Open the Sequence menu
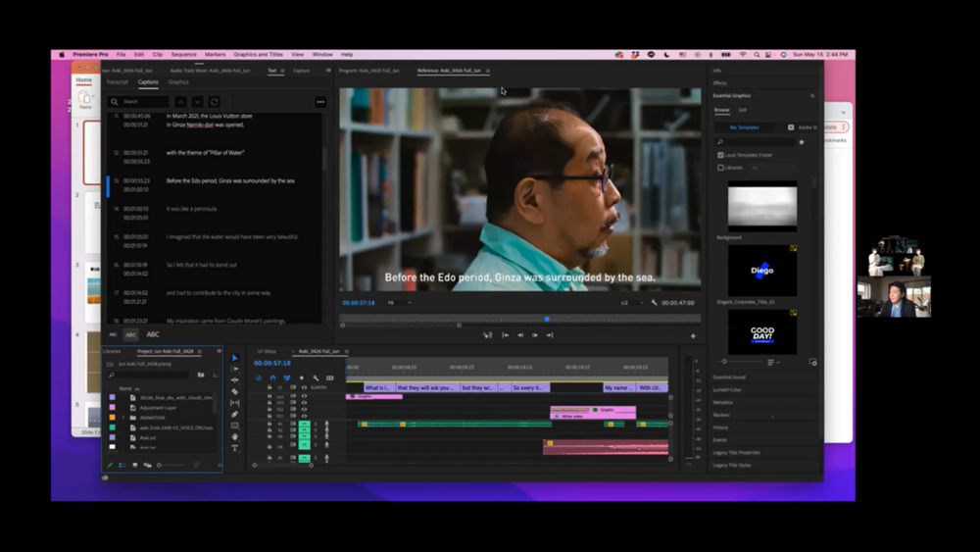 pos(183,55)
